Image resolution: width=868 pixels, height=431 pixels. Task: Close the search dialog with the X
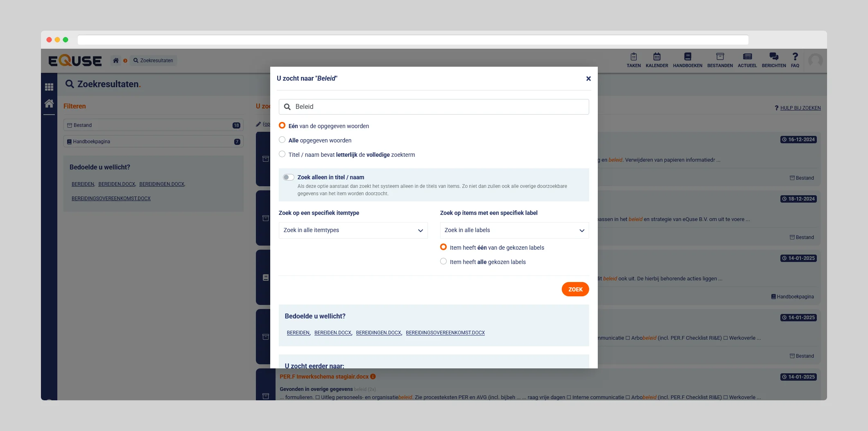(588, 79)
